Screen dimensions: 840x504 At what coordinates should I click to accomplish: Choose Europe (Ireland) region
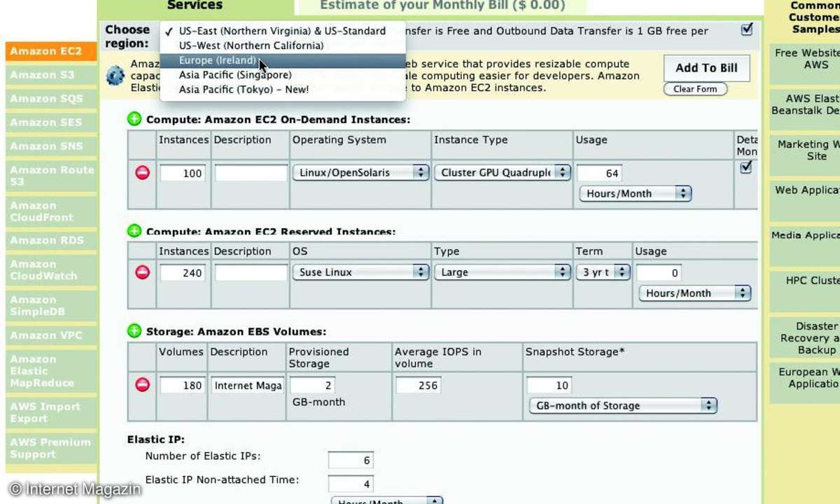(x=283, y=60)
